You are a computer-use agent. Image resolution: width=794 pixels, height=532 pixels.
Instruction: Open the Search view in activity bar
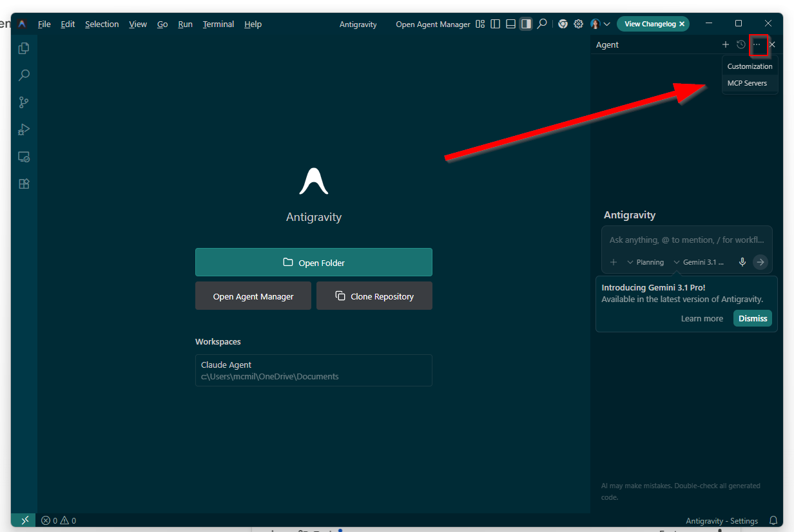click(24, 75)
